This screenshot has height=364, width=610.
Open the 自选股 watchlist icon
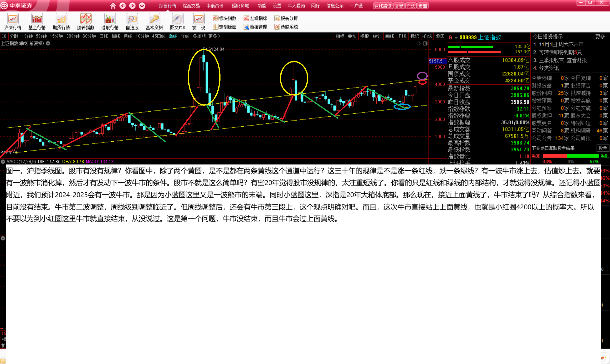click(132, 19)
